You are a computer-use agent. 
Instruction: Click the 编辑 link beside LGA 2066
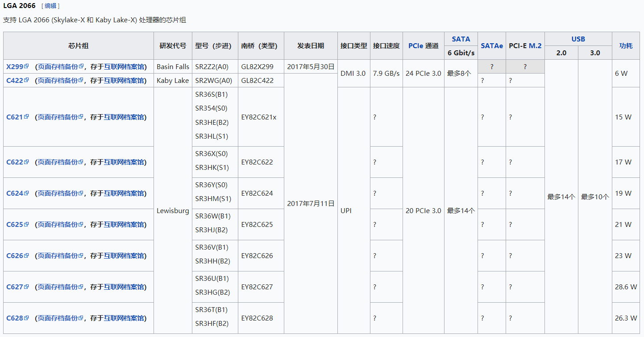click(x=50, y=6)
